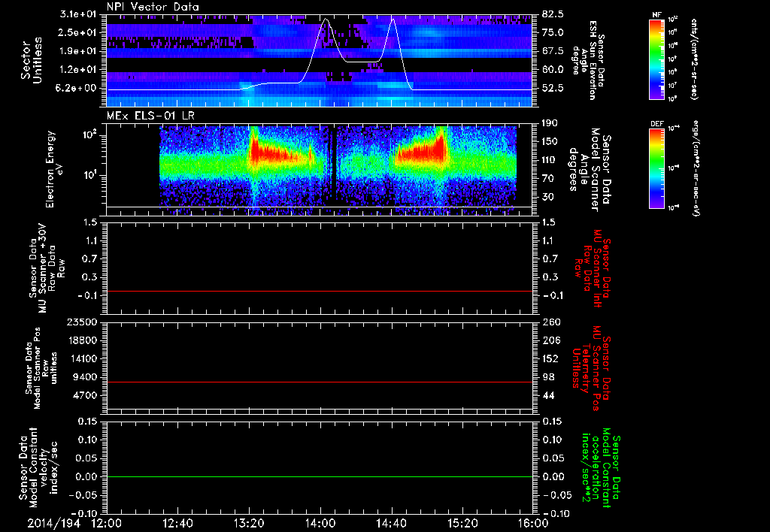Screen dimensions: 770x532
Task: Click the red 'MU Scanner Pos Telemetry' label
Action: pyautogui.click(x=592, y=368)
